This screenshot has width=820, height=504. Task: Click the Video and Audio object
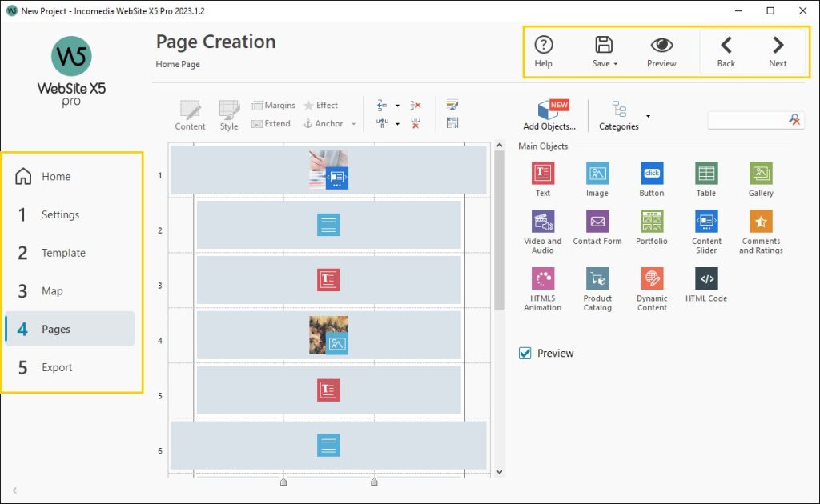543,222
